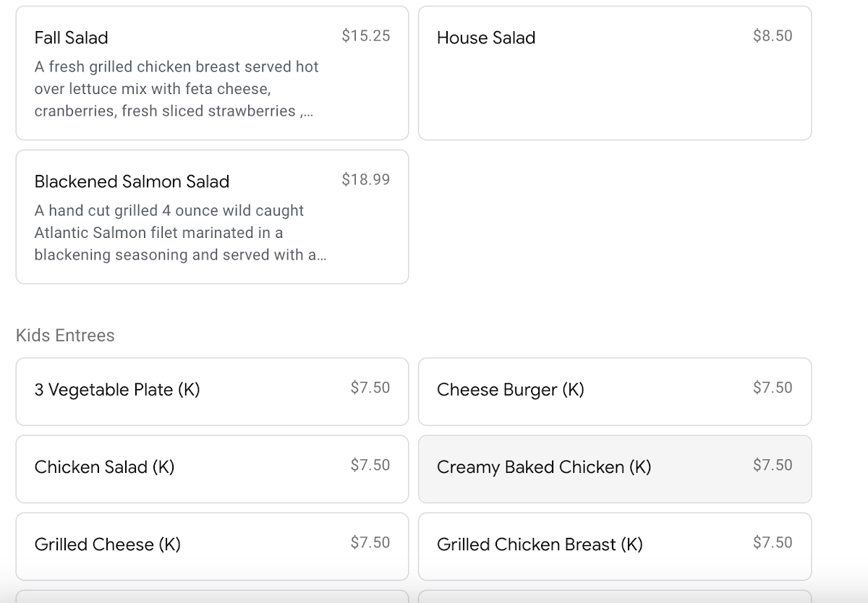
Task: Click the 3 Vegetable Plate $7.50 price
Action: tap(370, 388)
